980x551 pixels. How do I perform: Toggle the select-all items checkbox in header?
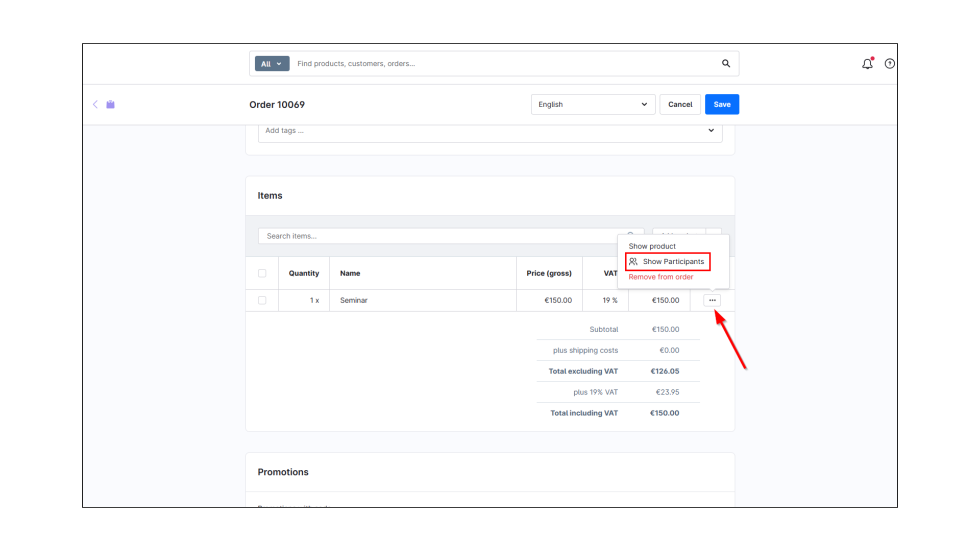[x=262, y=273]
